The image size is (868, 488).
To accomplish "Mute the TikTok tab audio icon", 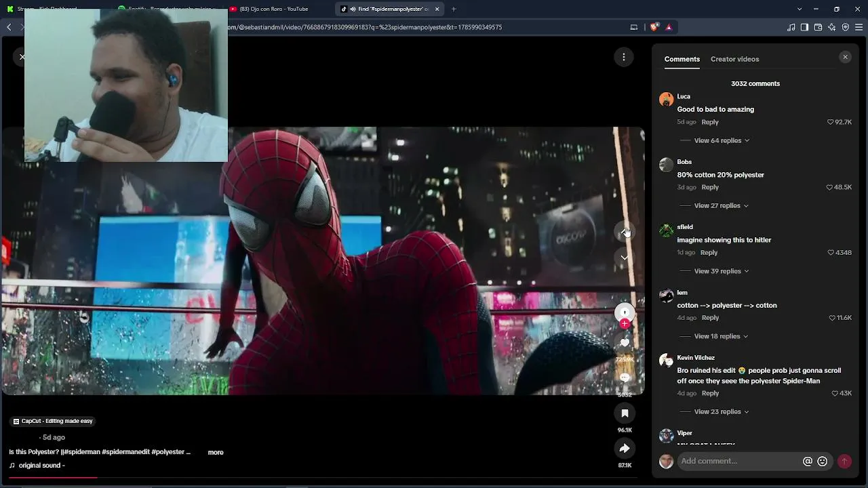I will click(x=353, y=9).
